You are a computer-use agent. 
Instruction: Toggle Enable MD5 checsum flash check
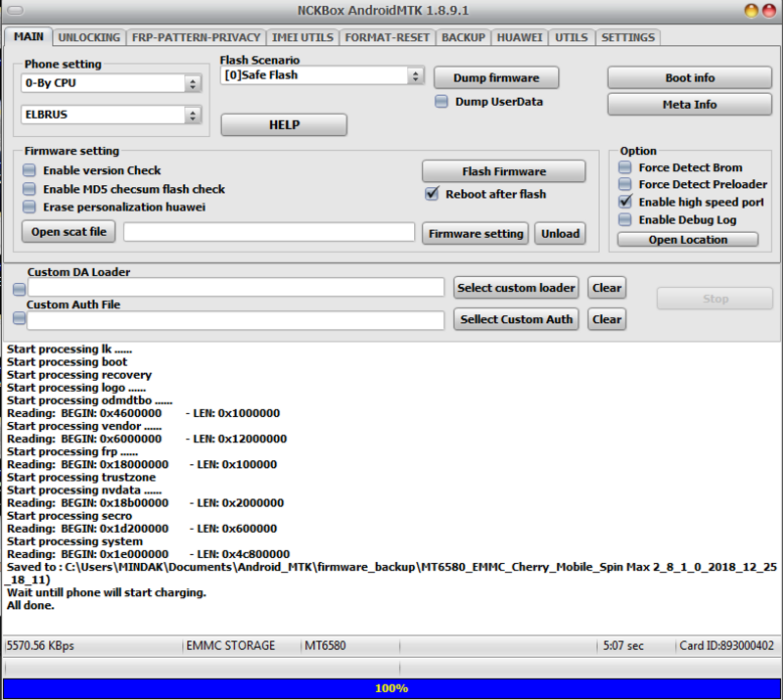(29, 189)
